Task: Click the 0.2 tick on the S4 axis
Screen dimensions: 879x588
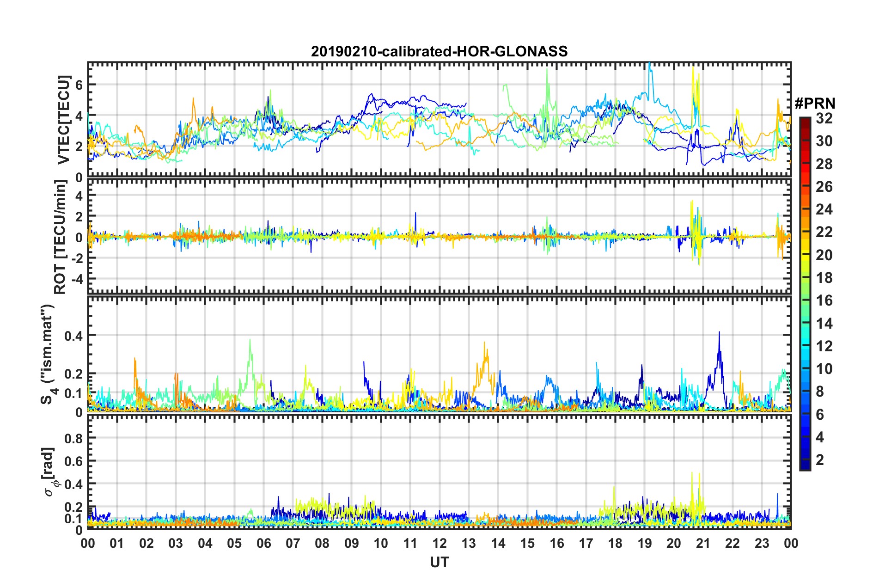Action: 73,374
